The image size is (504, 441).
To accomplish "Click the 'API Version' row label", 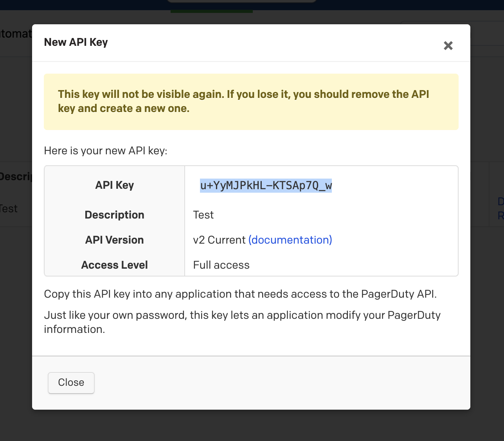I will tap(115, 240).
